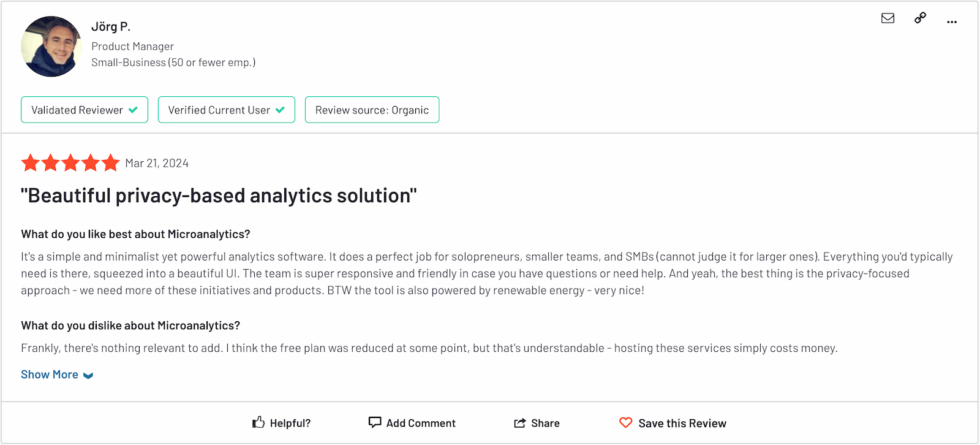Select the Add Comment speech bubble icon
Screen dimensions: 980x445
(x=374, y=422)
